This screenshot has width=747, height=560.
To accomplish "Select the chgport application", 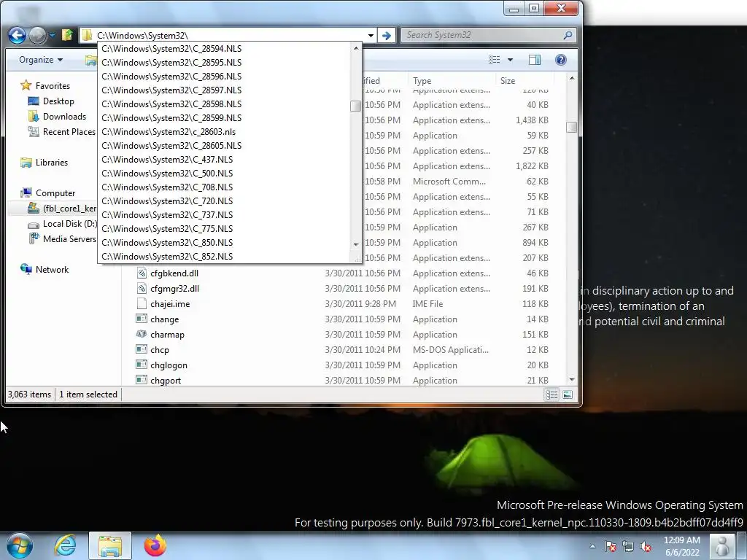I will tap(166, 381).
